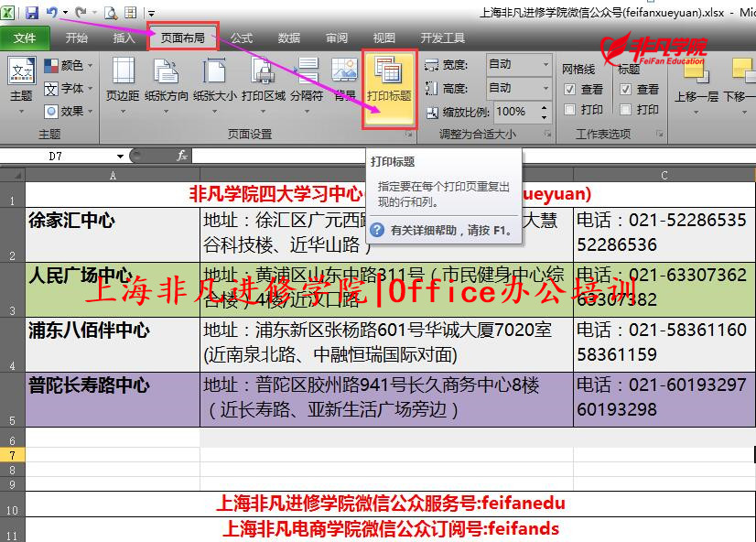Toggle the 标题 打印 checkbox
This screenshot has height=542, width=756.
pyautogui.click(x=625, y=110)
